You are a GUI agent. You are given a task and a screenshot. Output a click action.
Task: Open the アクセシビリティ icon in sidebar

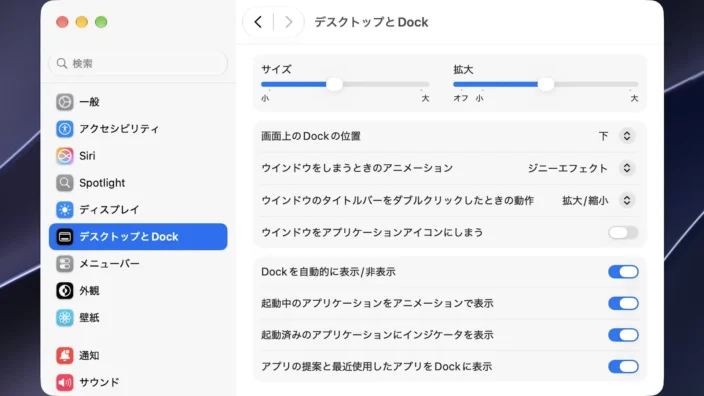65,129
